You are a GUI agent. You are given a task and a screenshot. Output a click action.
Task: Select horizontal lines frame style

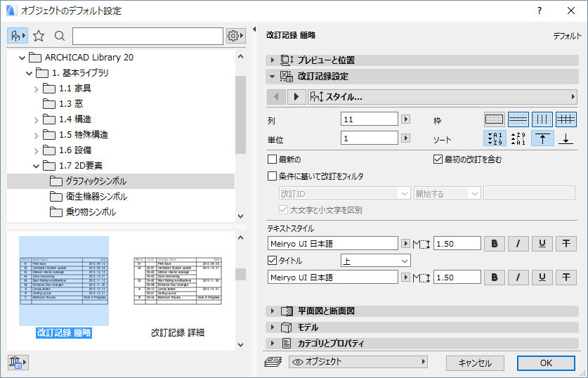pos(518,119)
